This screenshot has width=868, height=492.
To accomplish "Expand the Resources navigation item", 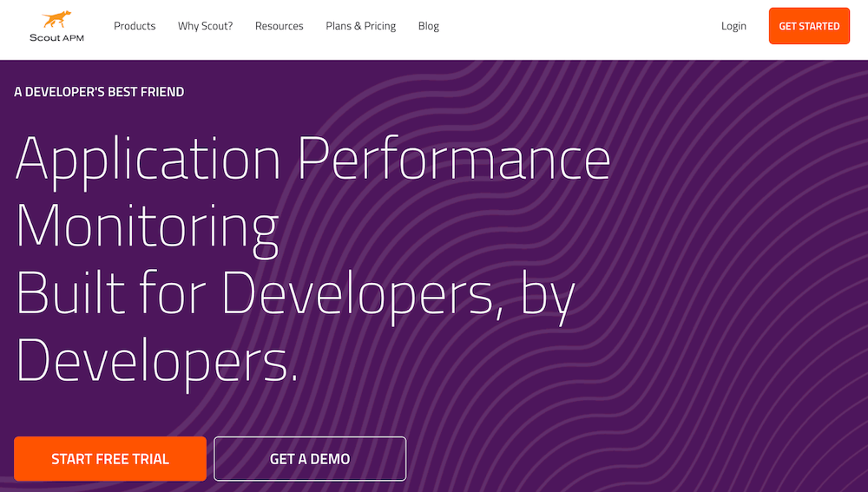I will (x=279, y=26).
